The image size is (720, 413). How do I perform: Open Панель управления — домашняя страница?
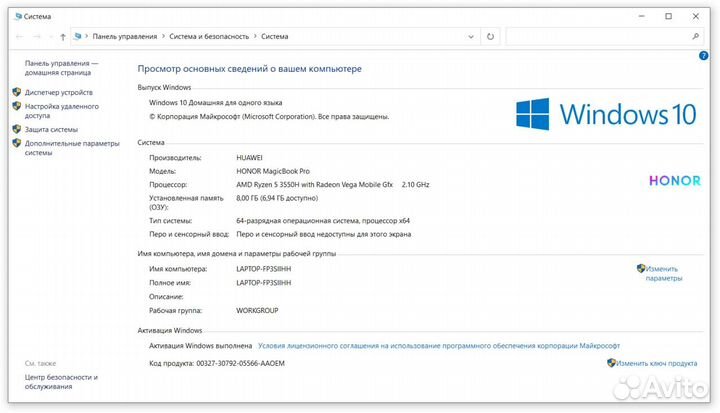(62, 68)
